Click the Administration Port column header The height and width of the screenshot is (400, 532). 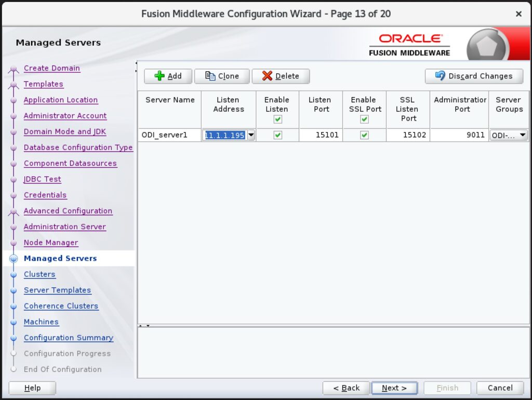[x=459, y=110]
